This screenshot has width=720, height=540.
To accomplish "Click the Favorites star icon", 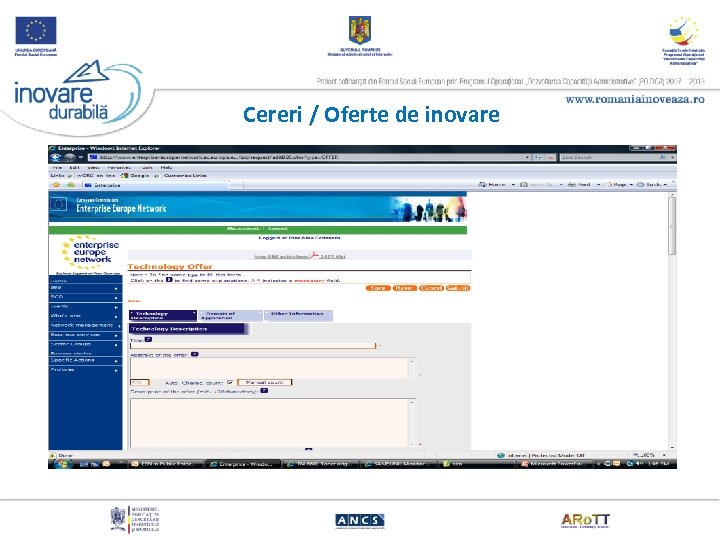I will (x=56, y=185).
